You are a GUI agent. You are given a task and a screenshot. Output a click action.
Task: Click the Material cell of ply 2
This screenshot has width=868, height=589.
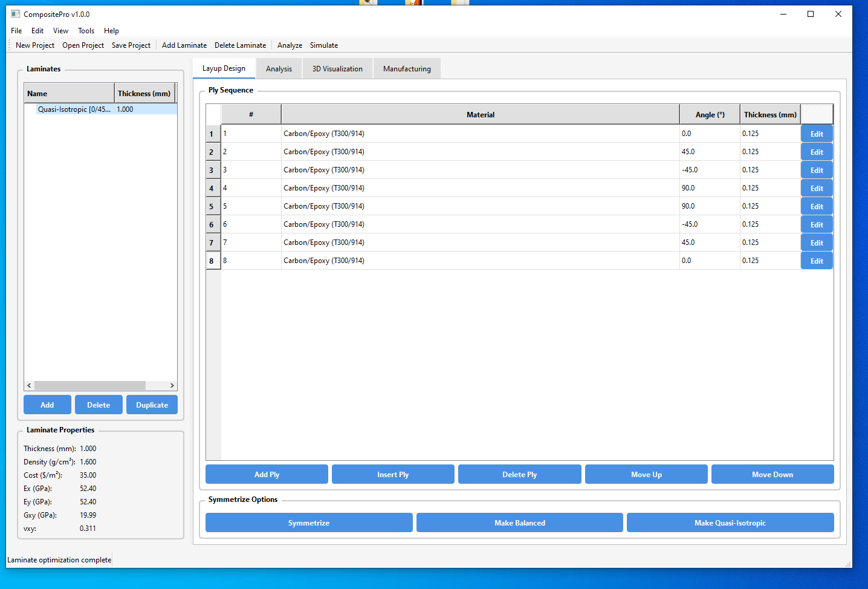(x=481, y=152)
